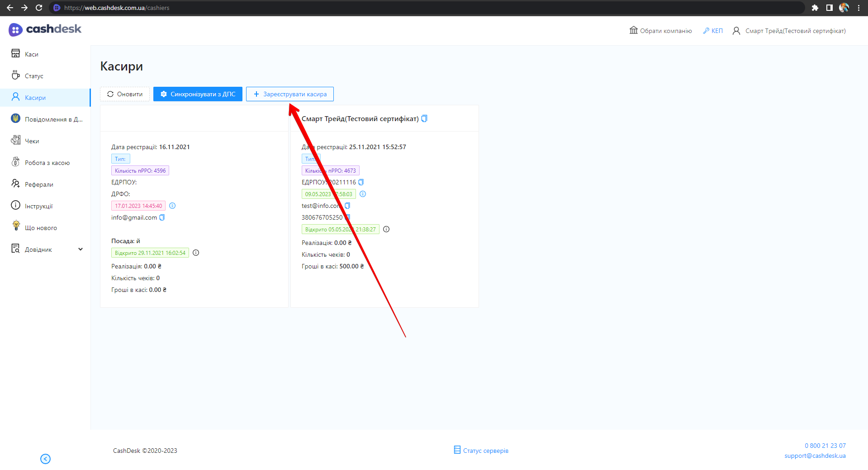Open the Статус серверів link
The image size is (868, 470).
pos(481,451)
